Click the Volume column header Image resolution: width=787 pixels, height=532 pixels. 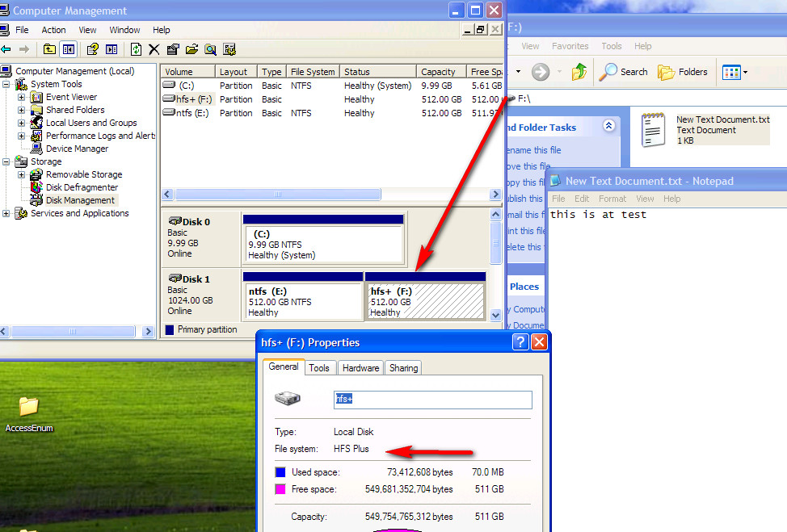(x=187, y=72)
